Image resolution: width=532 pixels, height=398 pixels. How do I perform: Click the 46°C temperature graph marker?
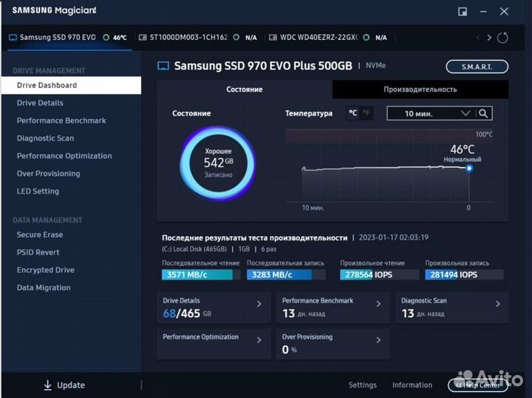pyautogui.click(x=469, y=168)
